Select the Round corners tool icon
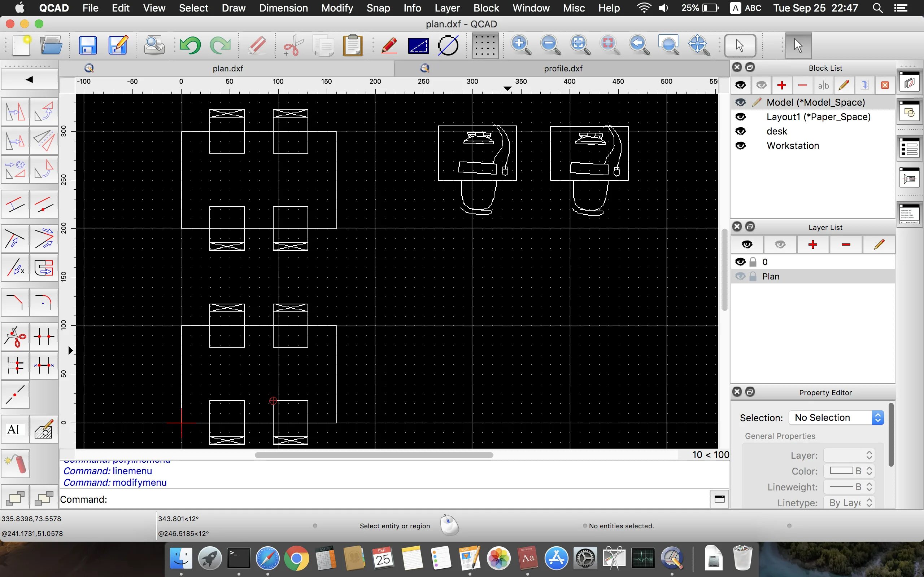Viewport: 924px width, 577px height. pyautogui.click(x=44, y=303)
